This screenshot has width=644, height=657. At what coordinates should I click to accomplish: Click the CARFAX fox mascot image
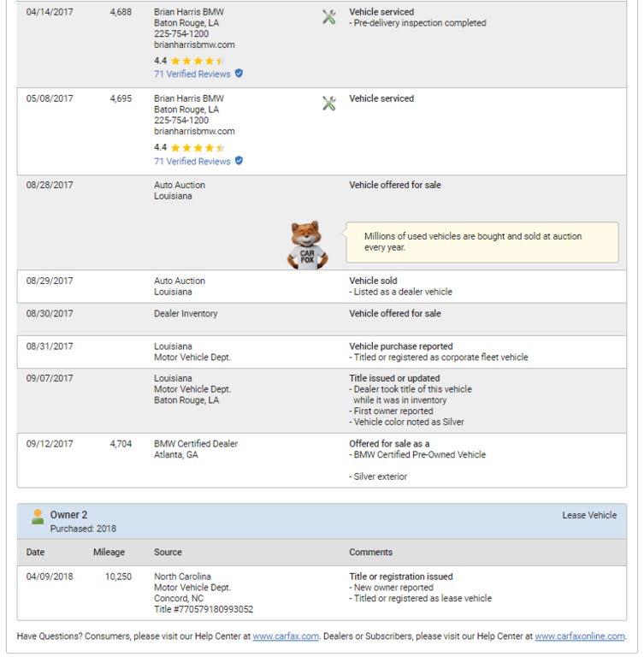coord(306,245)
